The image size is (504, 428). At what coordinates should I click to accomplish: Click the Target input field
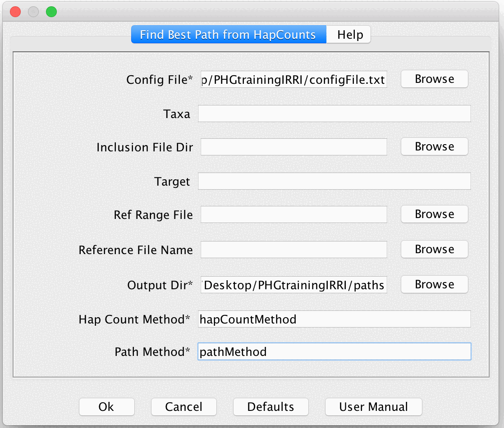tap(334, 181)
